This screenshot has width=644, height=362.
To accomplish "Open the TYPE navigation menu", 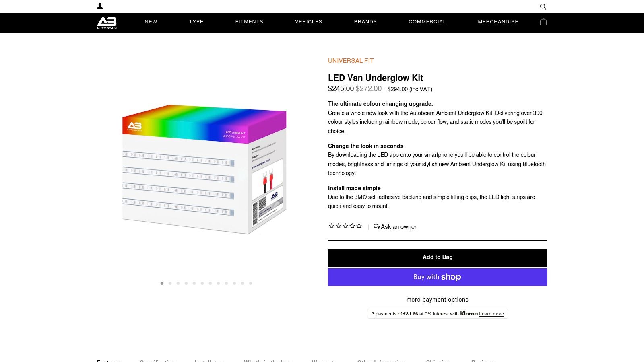I will (x=196, y=22).
